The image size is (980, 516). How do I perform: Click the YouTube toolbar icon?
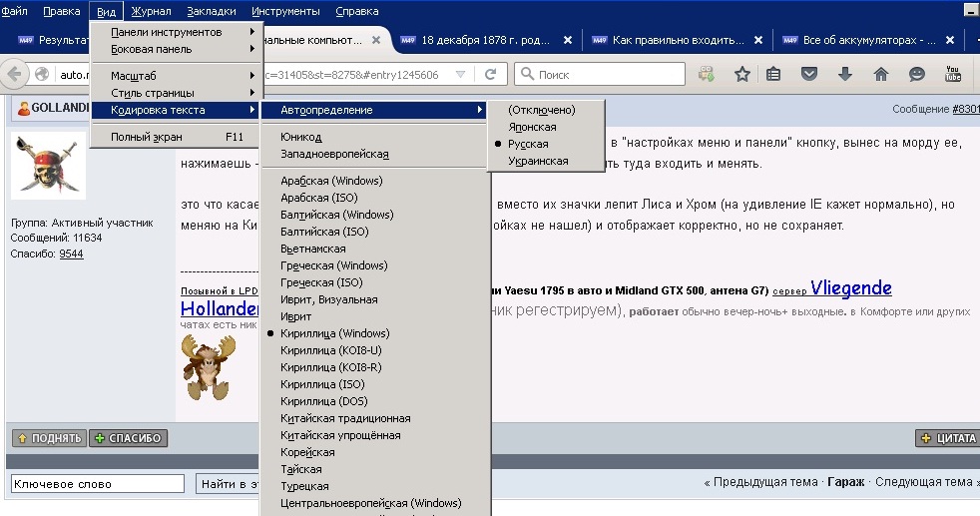(953, 74)
